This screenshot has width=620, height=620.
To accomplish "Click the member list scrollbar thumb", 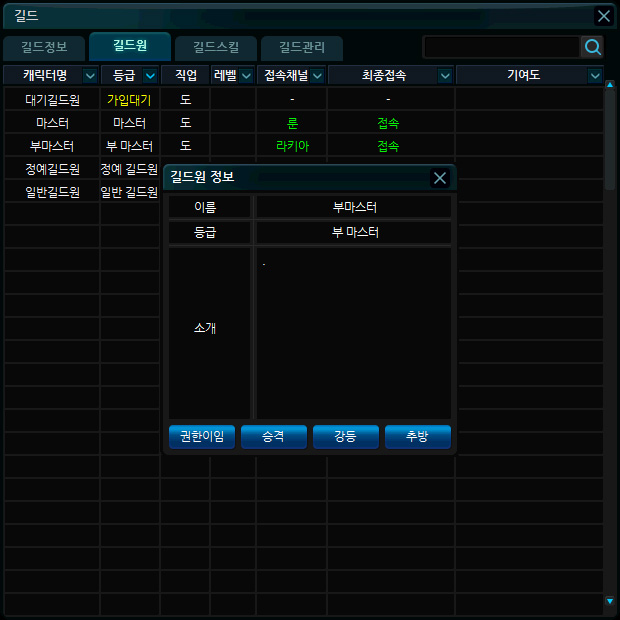I will (610, 140).
